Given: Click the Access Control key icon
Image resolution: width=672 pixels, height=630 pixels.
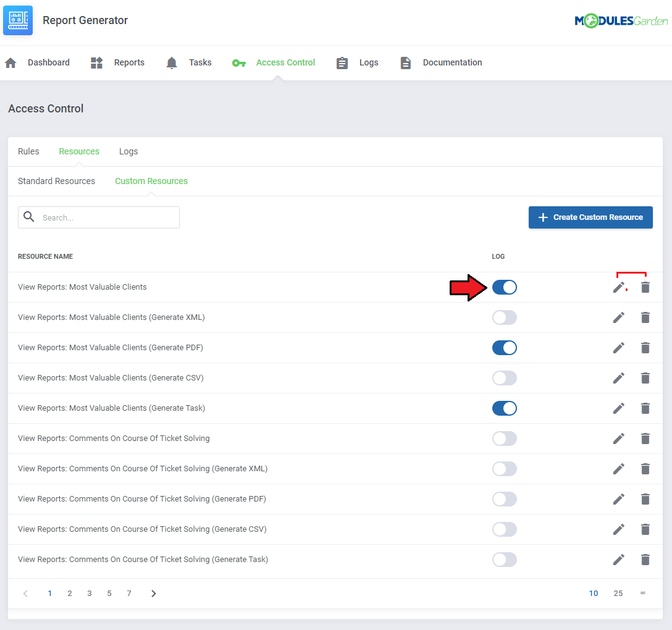Looking at the screenshot, I should pos(238,64).
